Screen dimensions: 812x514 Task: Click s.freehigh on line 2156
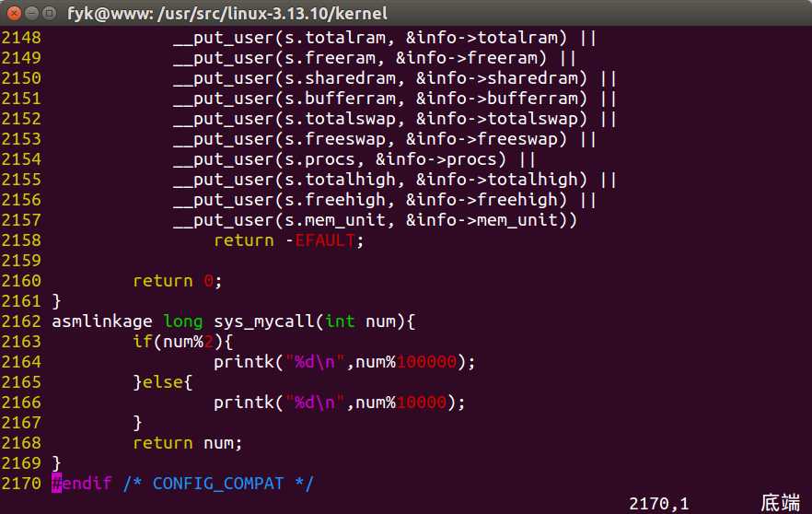[x=335, y=200]
